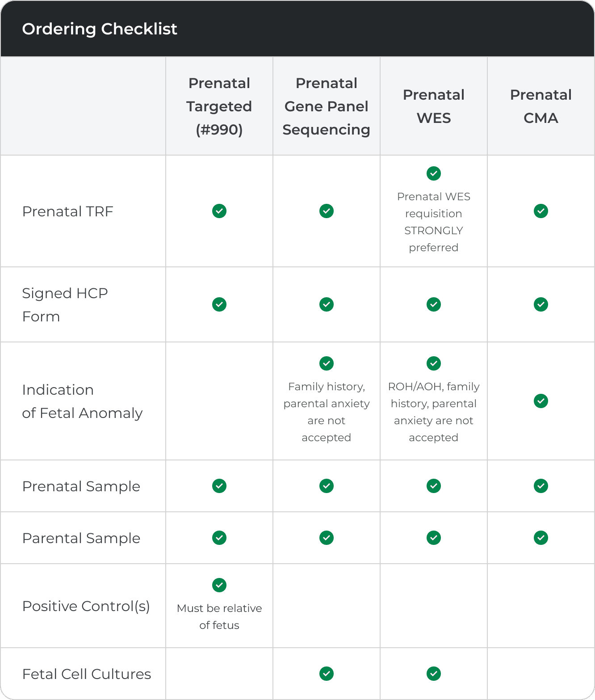
Task: Click the Indication of Fetal Anomaly row label
Action: tap(82, 401)
